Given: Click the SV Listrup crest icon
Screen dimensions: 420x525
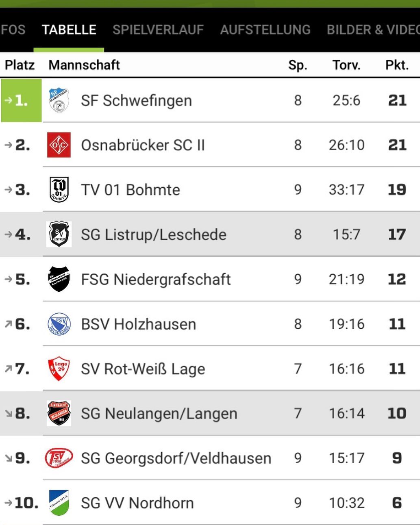Looking at the screenshot, I should click(59, 234).
